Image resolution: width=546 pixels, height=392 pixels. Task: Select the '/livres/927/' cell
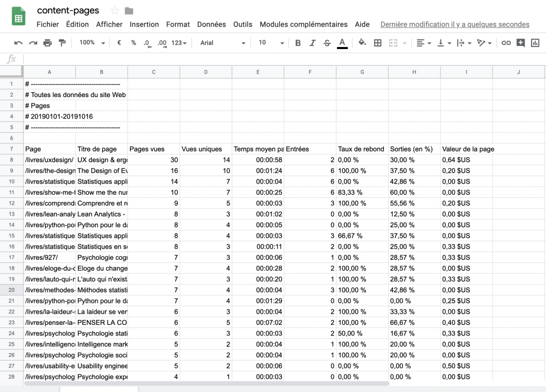pos(50,258)
